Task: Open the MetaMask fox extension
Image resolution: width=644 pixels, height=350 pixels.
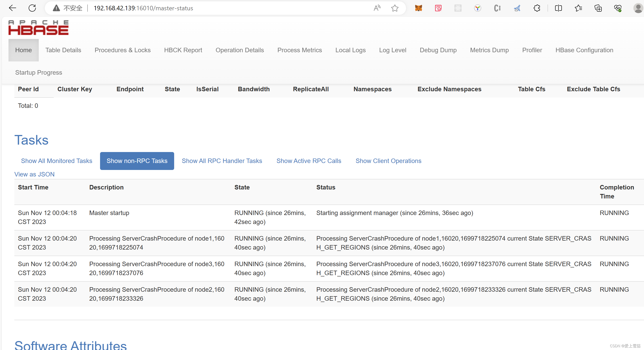Action: 418,8
